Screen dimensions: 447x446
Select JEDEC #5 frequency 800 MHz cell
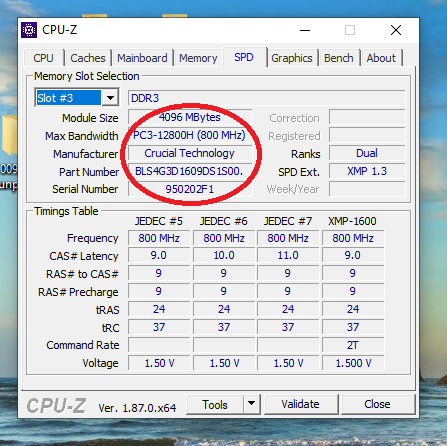(159, 238)
